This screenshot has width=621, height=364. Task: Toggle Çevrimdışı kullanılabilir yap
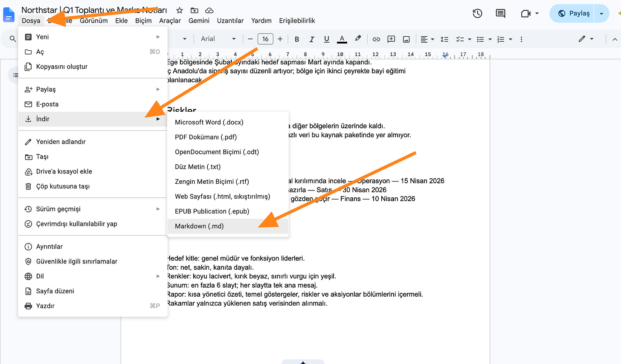coord(93,224)
